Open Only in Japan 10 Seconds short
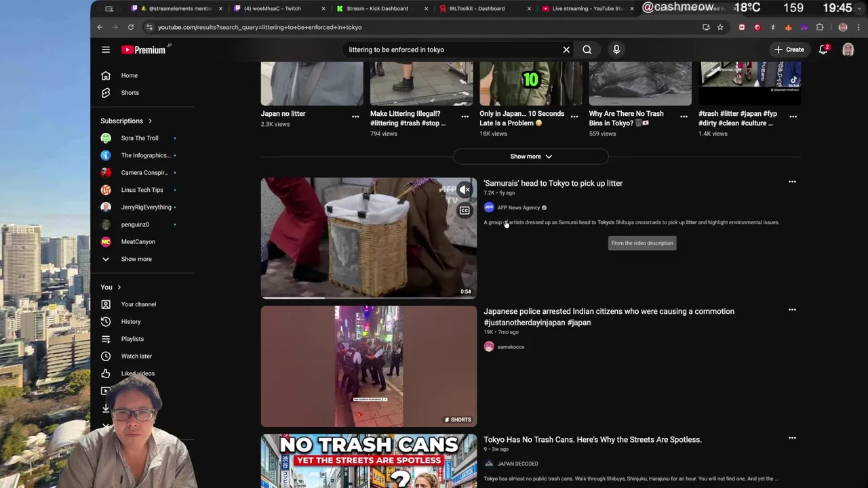868x488 pixels. (522, 119)
